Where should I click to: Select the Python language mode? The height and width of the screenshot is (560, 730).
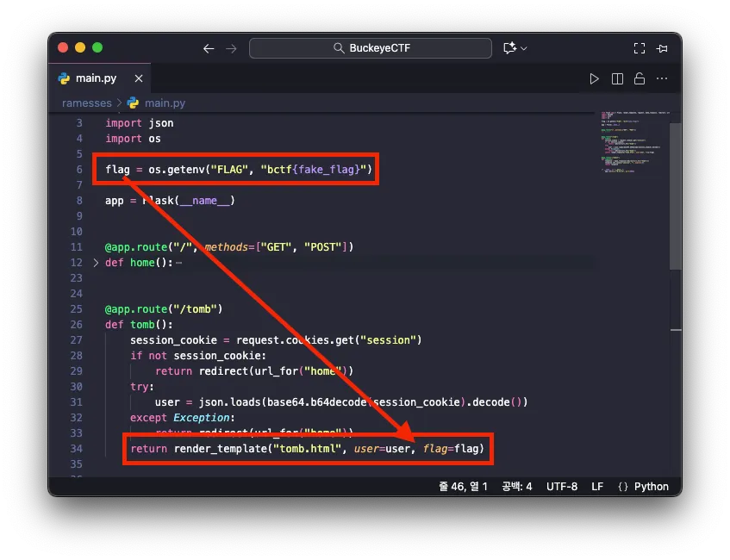coord(652,487)
